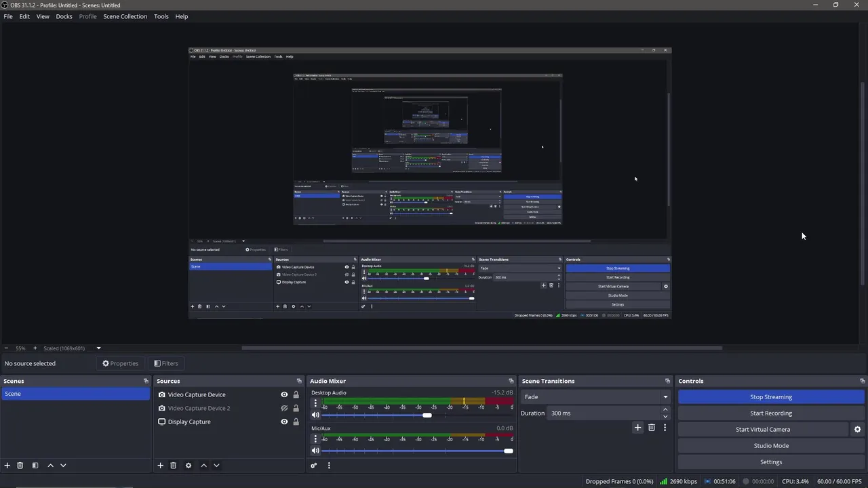Move scene down arrow in Scenes dock
Screen dimensions: 868x488
tap(63, 466)
